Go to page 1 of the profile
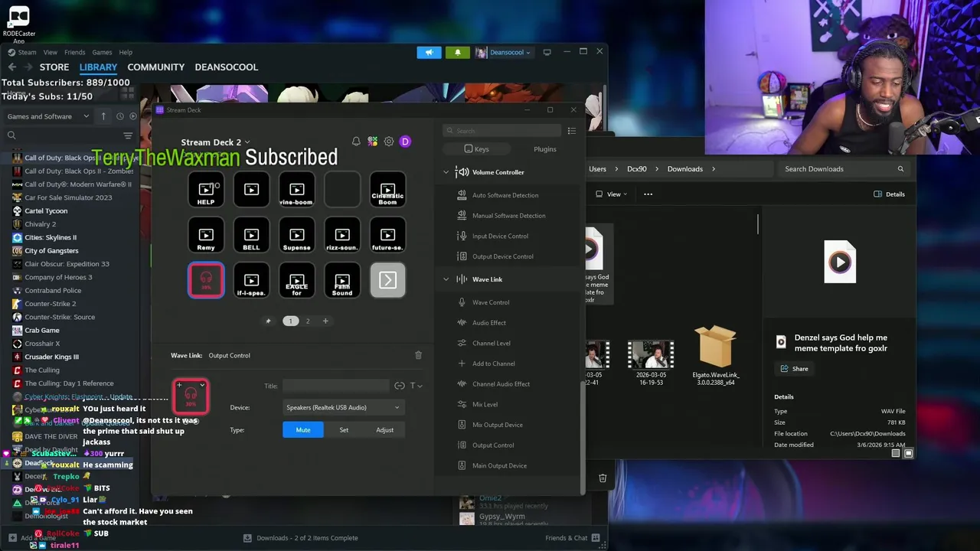This screenshot has width=980, height=551. click(290, 321)
